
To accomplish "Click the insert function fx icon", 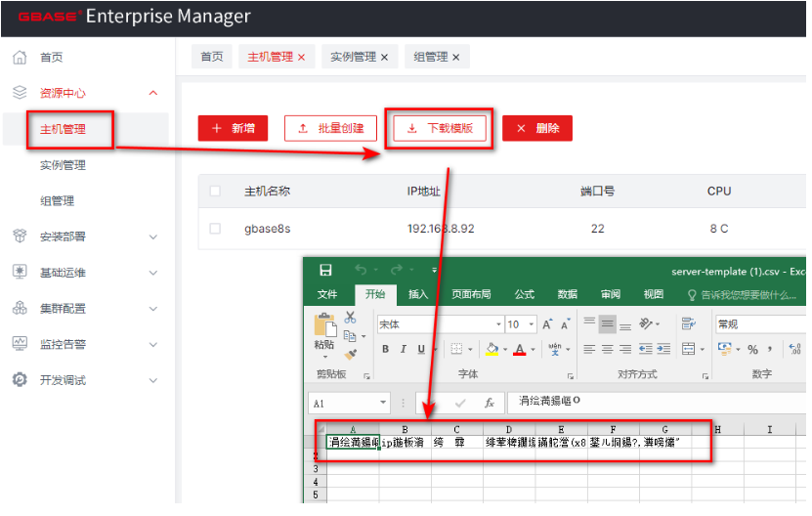I will coord(490,403).
